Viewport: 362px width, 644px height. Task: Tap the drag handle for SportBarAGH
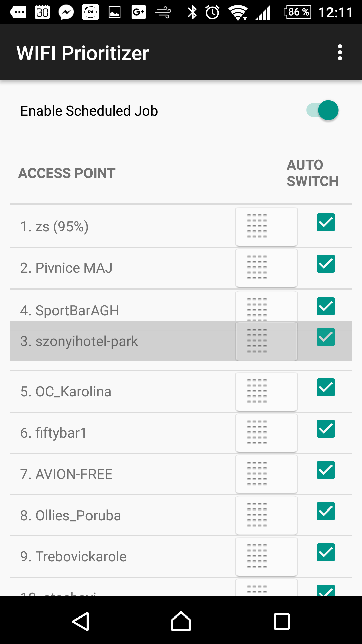click(266, 307)
